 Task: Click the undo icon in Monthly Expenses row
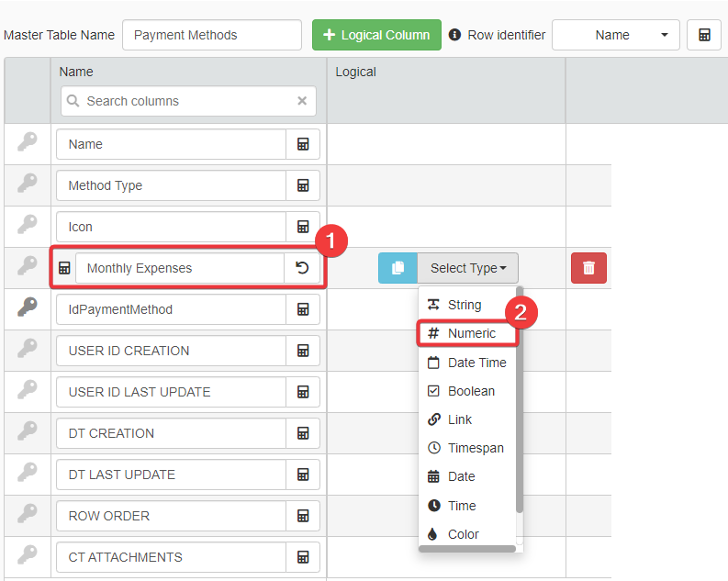tap(302, 268)
